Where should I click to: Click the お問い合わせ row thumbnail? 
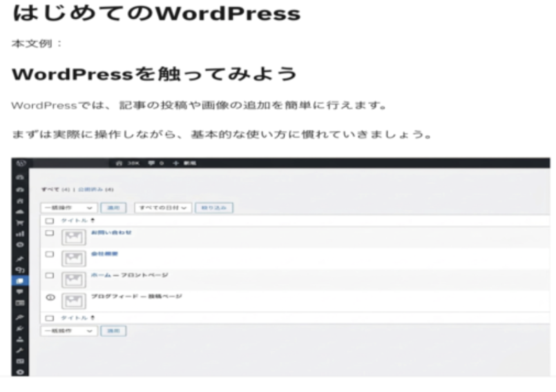coord(74,237)
